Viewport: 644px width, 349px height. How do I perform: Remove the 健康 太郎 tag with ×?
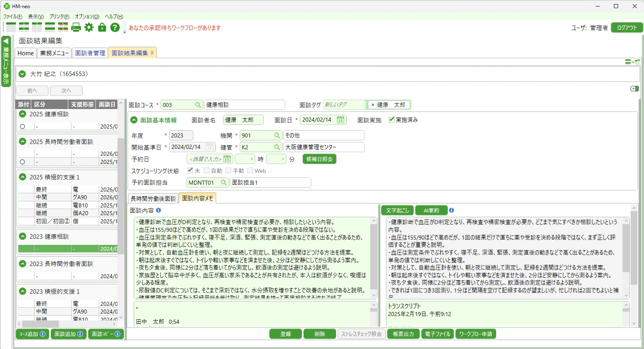coord(373,105)
